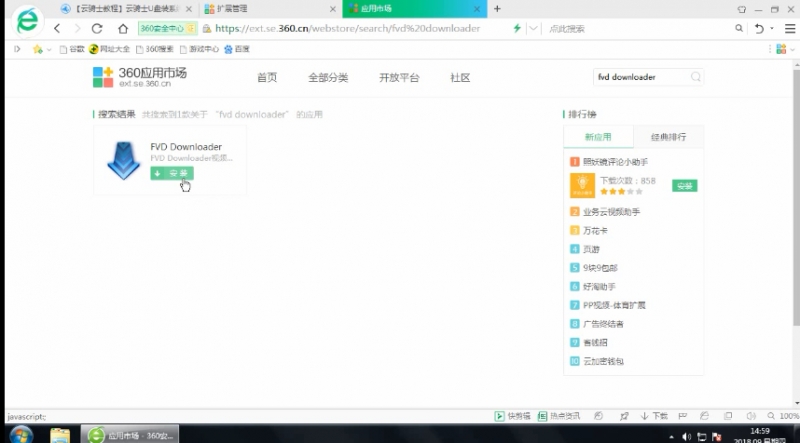The width and height of the screenshot is (800, 443).
Task: Open the FVD Downloader title link
Action: (x=186, y=146)
